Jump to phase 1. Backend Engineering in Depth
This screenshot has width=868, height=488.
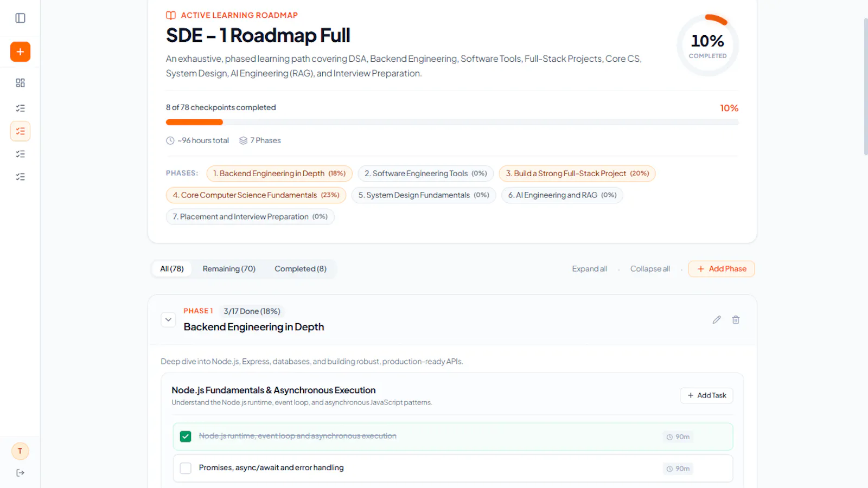pos(279,174)
